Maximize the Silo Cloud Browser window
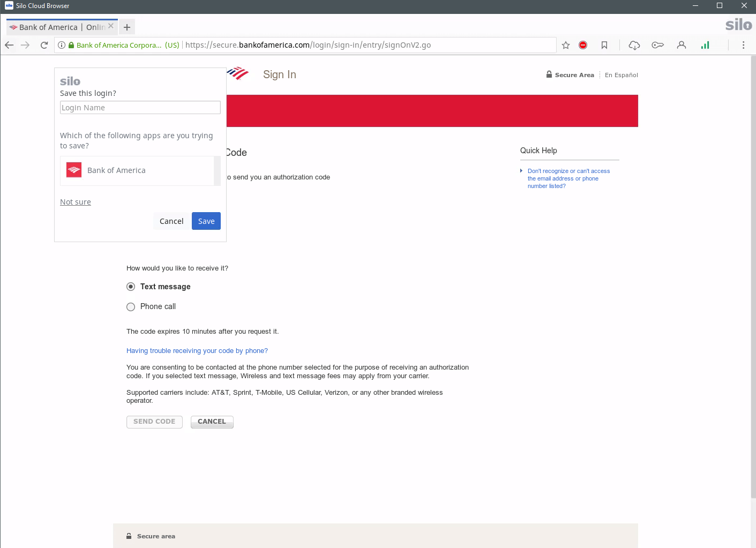Screen dimensions: 756x548 (720, 6)
